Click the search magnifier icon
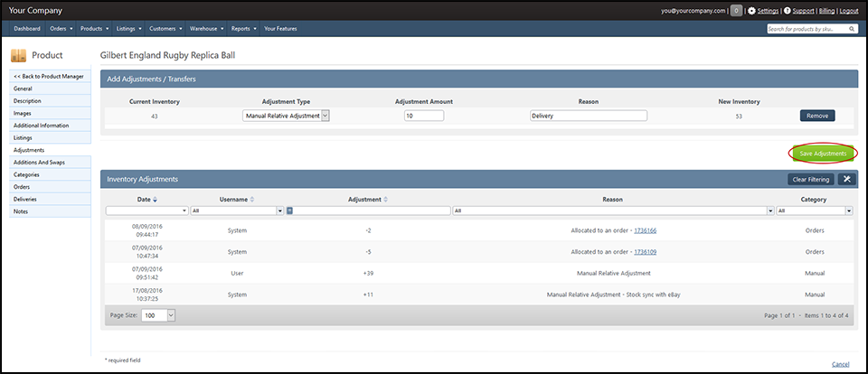Image resolution: width=868 pixels, height=374 pixels. click(852, 29)
